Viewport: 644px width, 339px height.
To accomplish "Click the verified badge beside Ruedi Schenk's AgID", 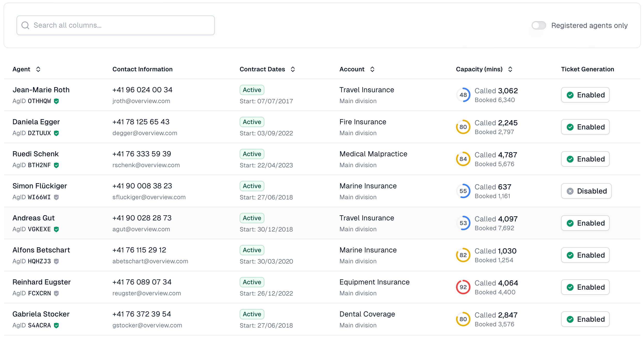I will pos(57,165).
